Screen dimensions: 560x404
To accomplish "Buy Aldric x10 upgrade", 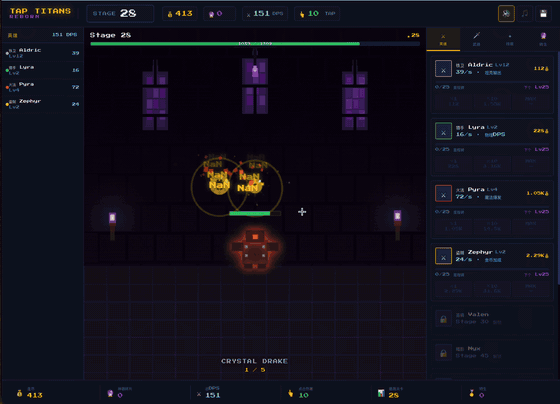I will tap(492, 101).
